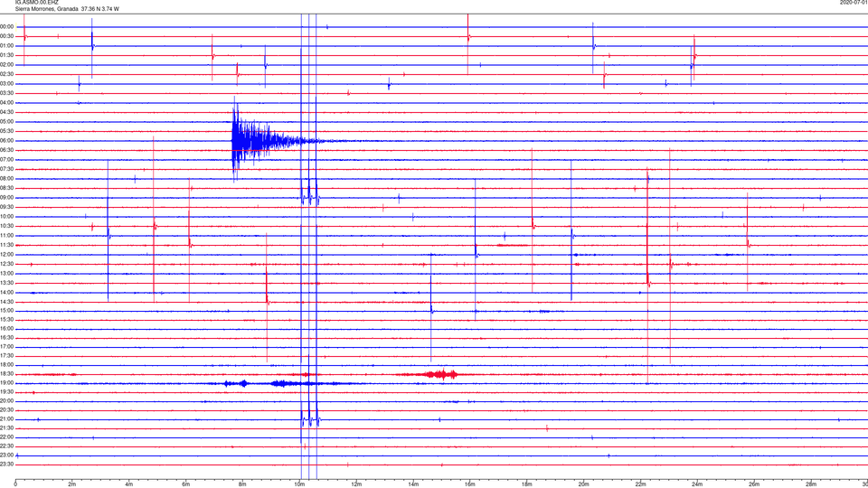The image size is (868, 488).
Task: Click the 19:00 time label
Action: point(7,383)
